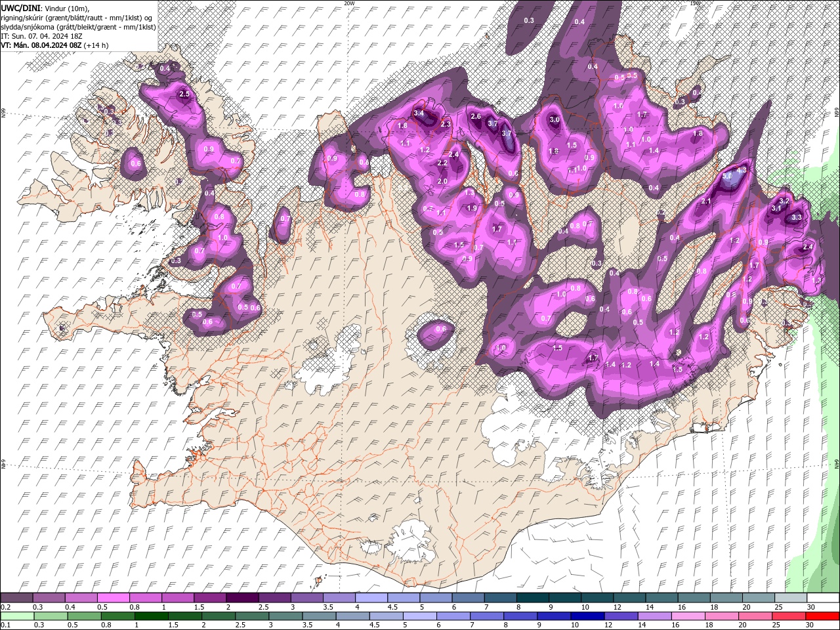This screenshot has height=630, width=840.
Task: Click the 3.1 snowfall value in the east
Action: [776, 209]
